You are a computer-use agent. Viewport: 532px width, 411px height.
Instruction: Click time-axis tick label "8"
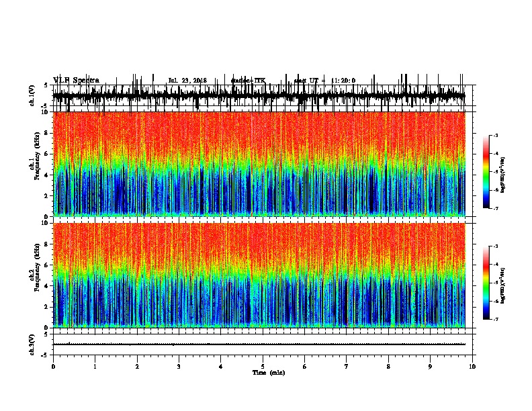point(388,367)
